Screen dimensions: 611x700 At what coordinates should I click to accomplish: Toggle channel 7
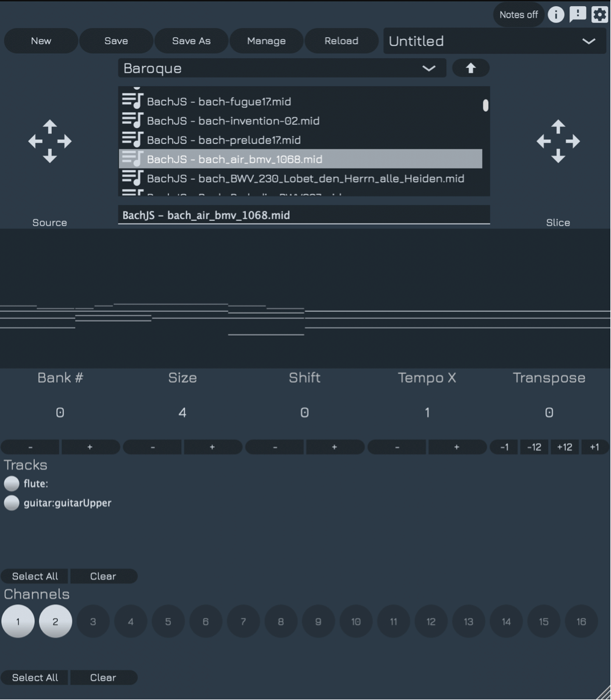coord(243,621)
